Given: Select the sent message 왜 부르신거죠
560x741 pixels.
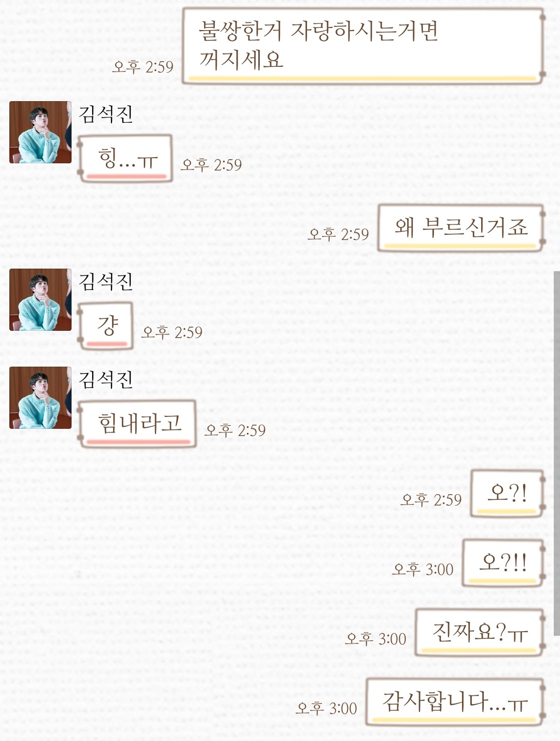Looking at the screenshot, I should [461, 228].
